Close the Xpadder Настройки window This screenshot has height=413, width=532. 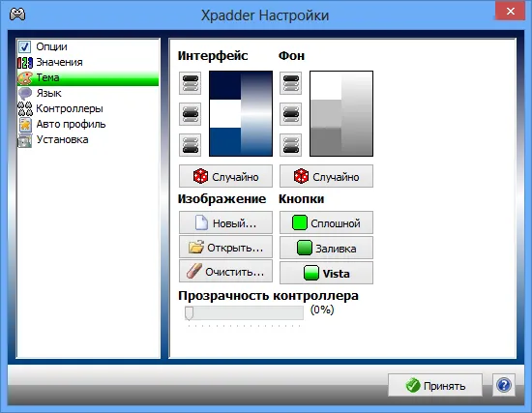tap(511, 11)
